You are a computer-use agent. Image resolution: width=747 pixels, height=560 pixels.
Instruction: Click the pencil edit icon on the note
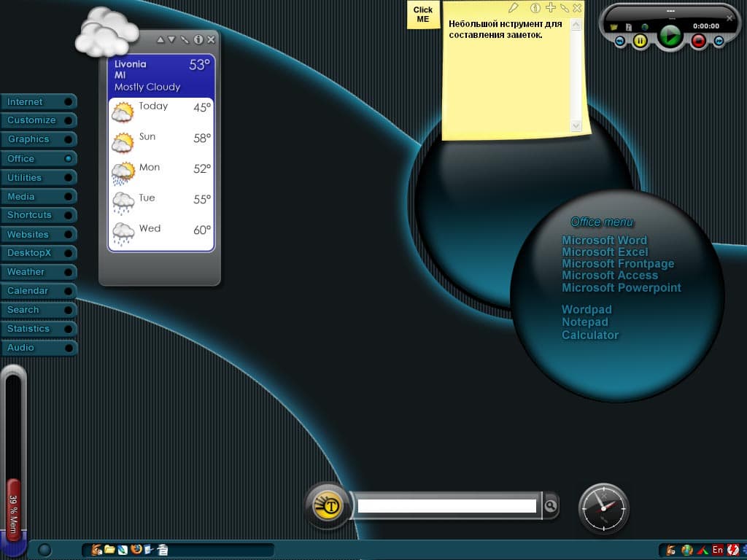point(513,7)
